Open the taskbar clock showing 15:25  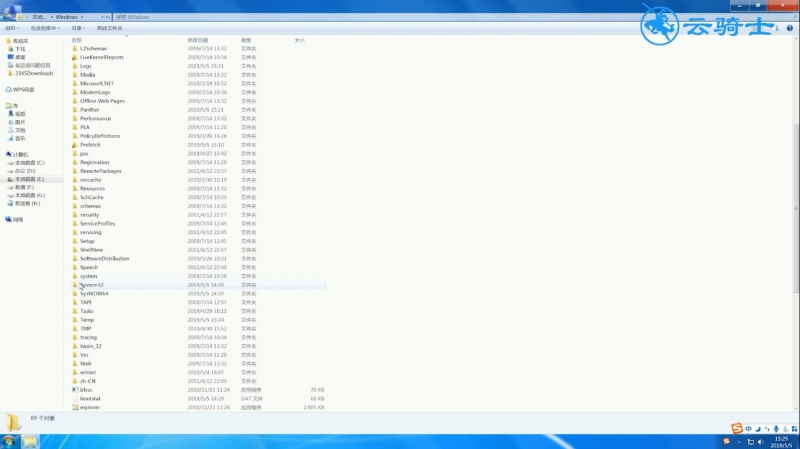click(781, 442)
